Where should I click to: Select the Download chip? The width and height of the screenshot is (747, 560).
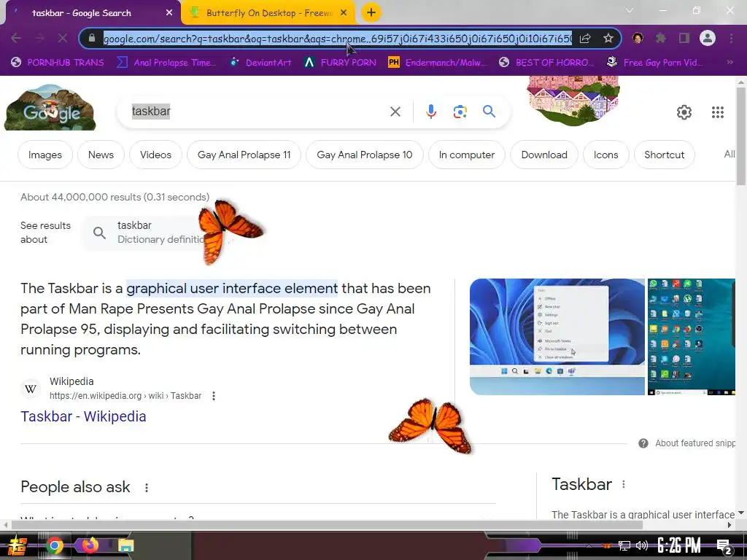[544, 155]
